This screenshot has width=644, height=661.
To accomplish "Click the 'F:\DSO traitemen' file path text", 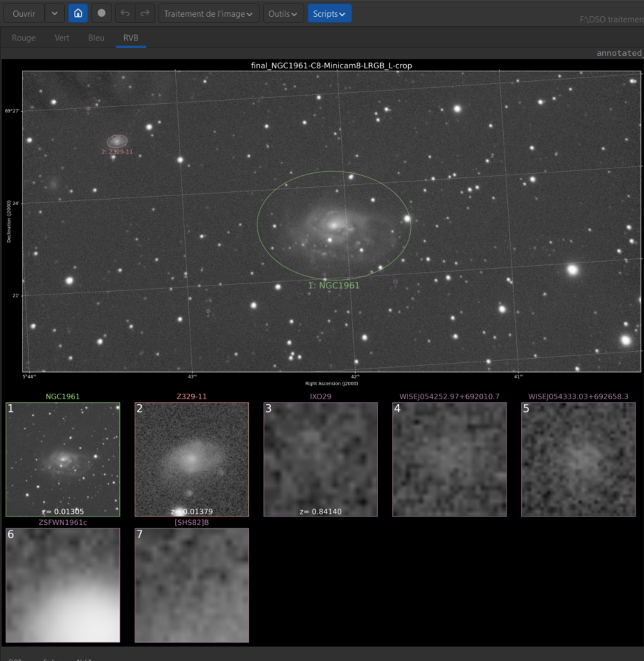I will point(611,20).
